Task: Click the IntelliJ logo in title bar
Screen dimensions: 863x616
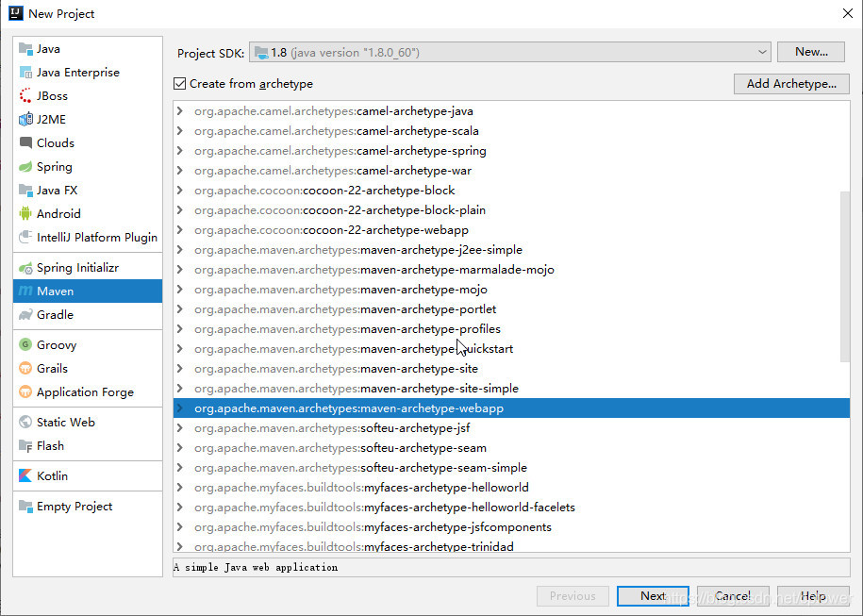Action: tap(15, 13)
